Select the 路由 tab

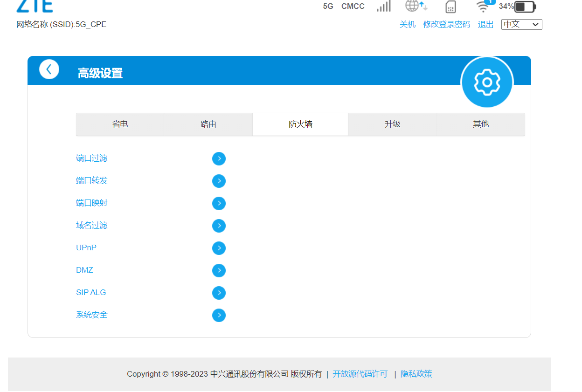coord(208,124)
